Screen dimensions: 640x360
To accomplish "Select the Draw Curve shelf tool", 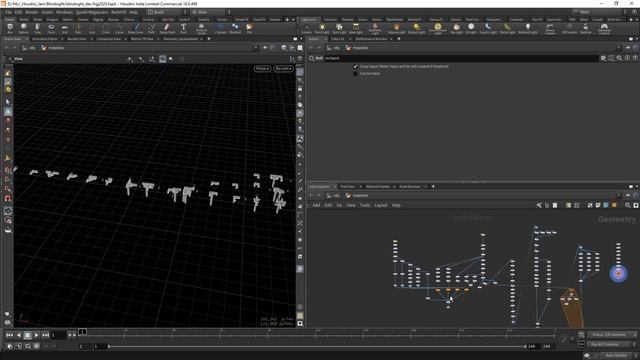I will pos(136,29).
